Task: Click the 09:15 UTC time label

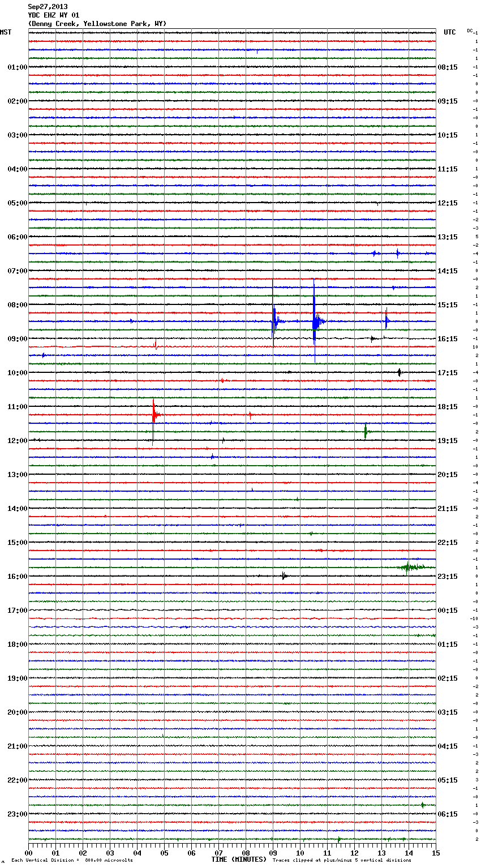Action: 448,101
